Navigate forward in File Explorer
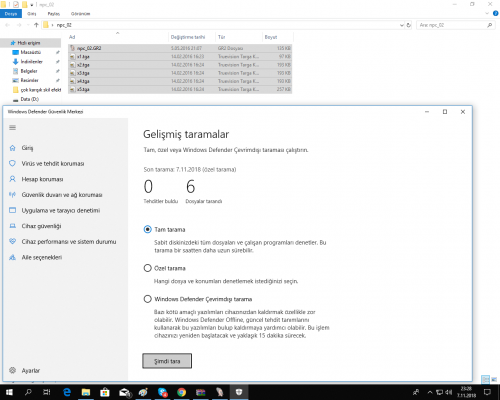 tap(19, 25)
